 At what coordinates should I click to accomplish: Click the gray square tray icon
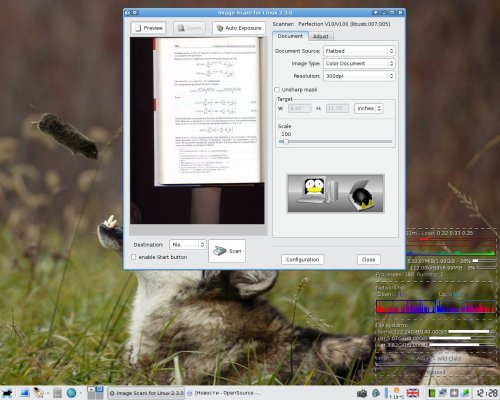tap(454, 393)
